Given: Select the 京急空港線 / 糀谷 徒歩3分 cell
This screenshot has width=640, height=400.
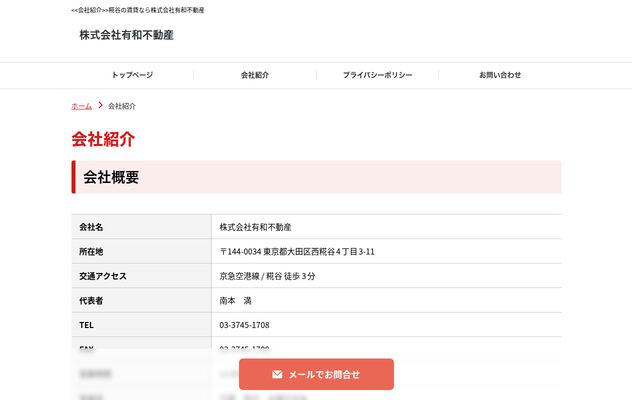Looking at the screenshot, I should point(387,276).
